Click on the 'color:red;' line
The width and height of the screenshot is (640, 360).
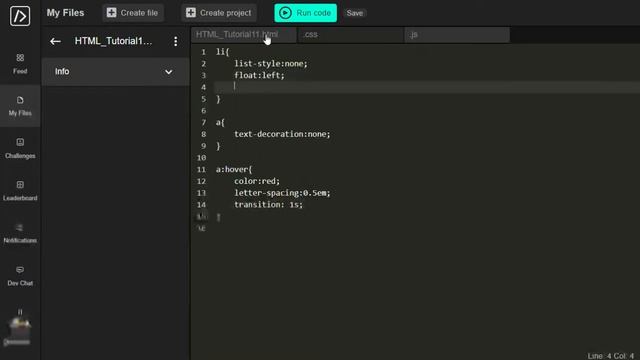point(257,181)
